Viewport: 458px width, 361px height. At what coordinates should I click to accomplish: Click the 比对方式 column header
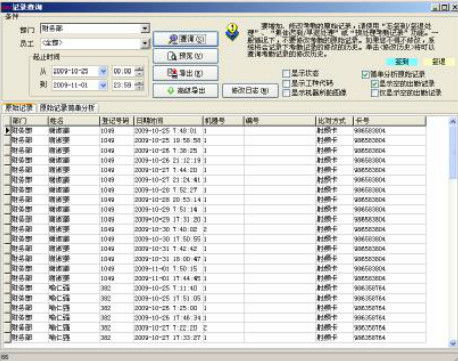tap(334, 121)
